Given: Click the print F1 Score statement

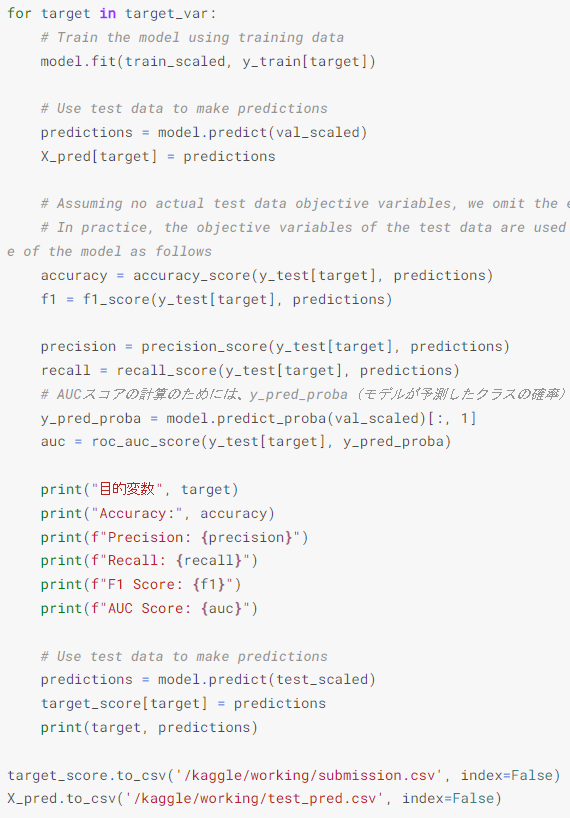Looking at the screenshot, I should tap(141, 584).
